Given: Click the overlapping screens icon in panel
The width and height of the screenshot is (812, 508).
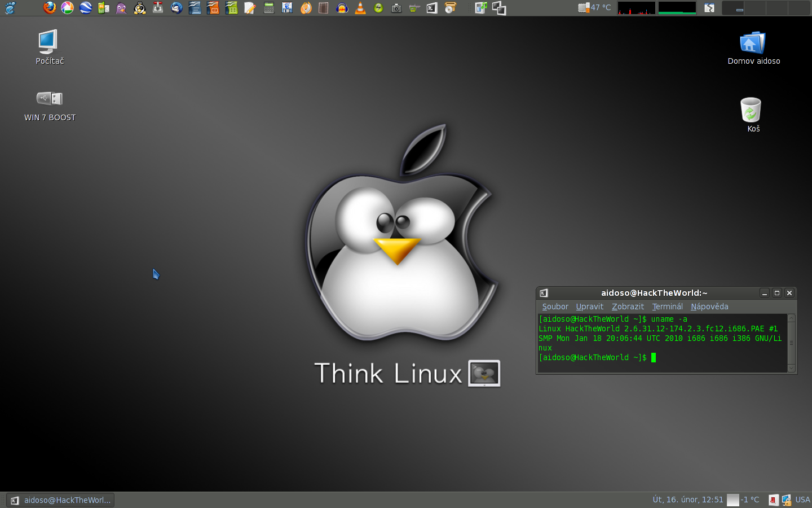Looking at the screenshot, I should point(499,8).
